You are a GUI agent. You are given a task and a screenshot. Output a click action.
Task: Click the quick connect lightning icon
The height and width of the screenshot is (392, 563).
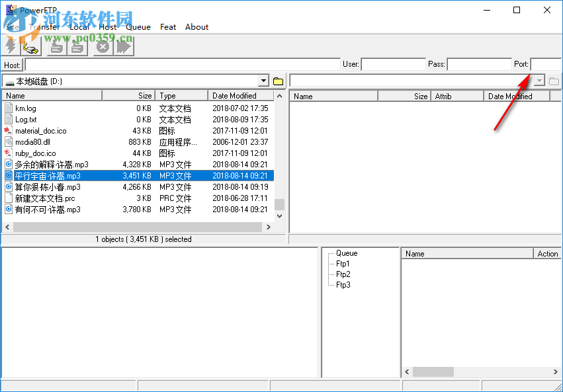pyautogui.click(x=11, y=47)
